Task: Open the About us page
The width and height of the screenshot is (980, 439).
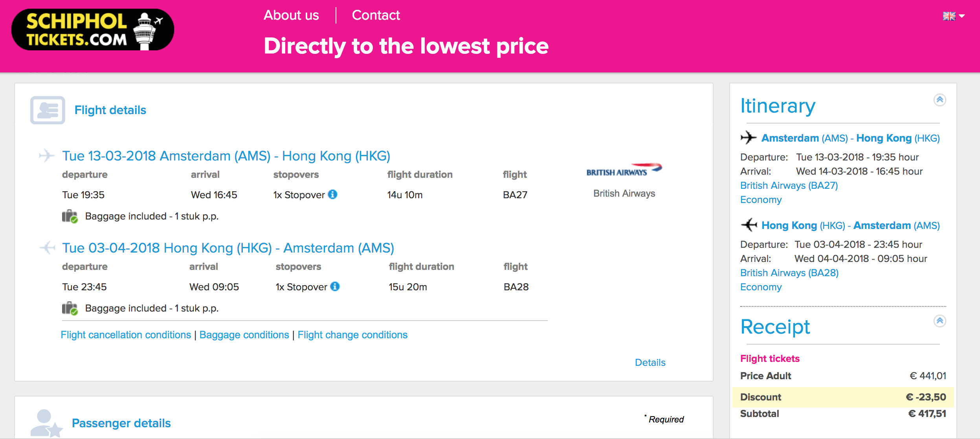Action: [291, 15]
